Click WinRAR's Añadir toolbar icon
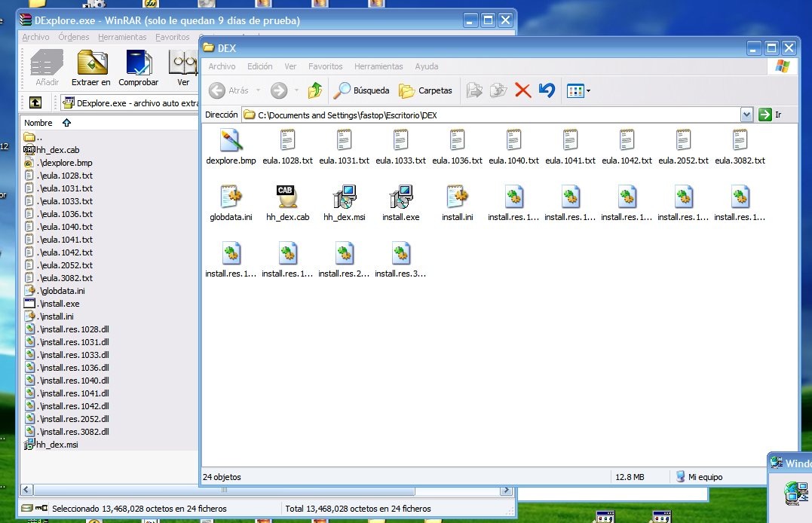This screenshot has width=812, height=523. 47,63
